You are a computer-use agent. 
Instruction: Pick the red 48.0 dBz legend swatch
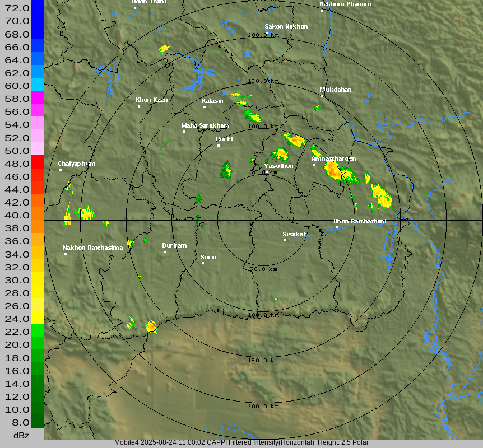pyautogui.click(x=37, y=162)
